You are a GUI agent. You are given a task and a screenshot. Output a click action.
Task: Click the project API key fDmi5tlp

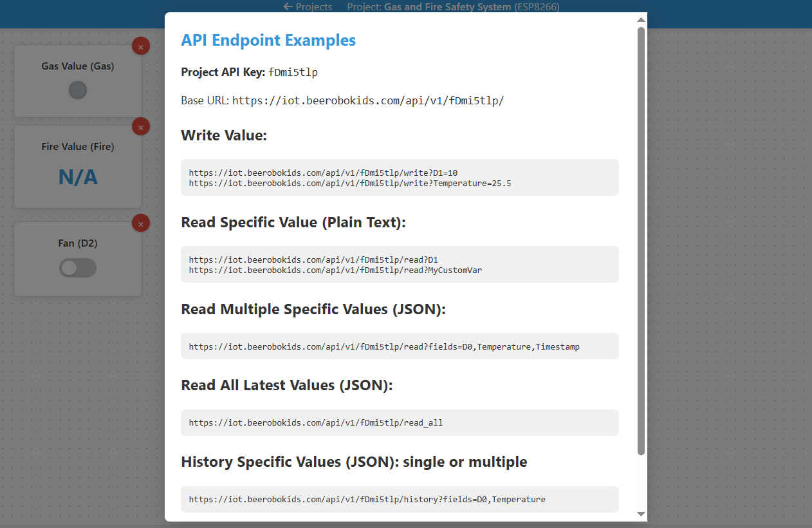[293, 72]
